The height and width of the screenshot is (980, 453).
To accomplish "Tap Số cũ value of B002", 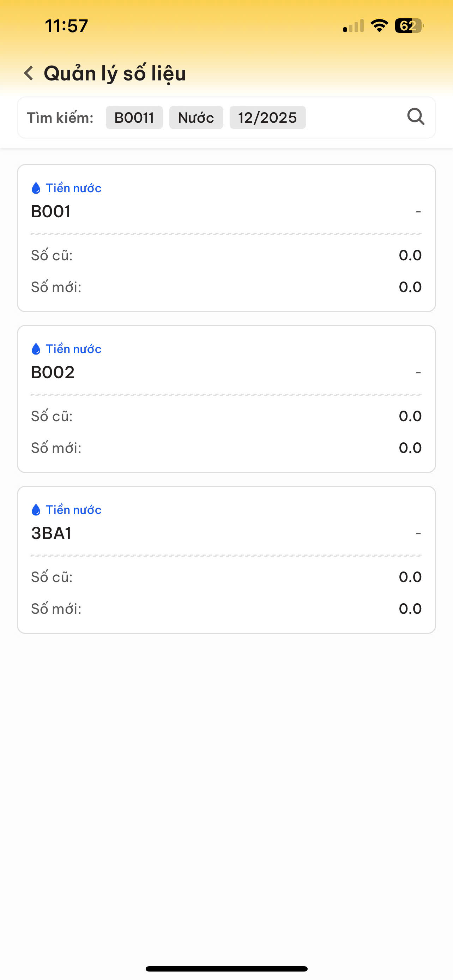I will tap(410, 416).
